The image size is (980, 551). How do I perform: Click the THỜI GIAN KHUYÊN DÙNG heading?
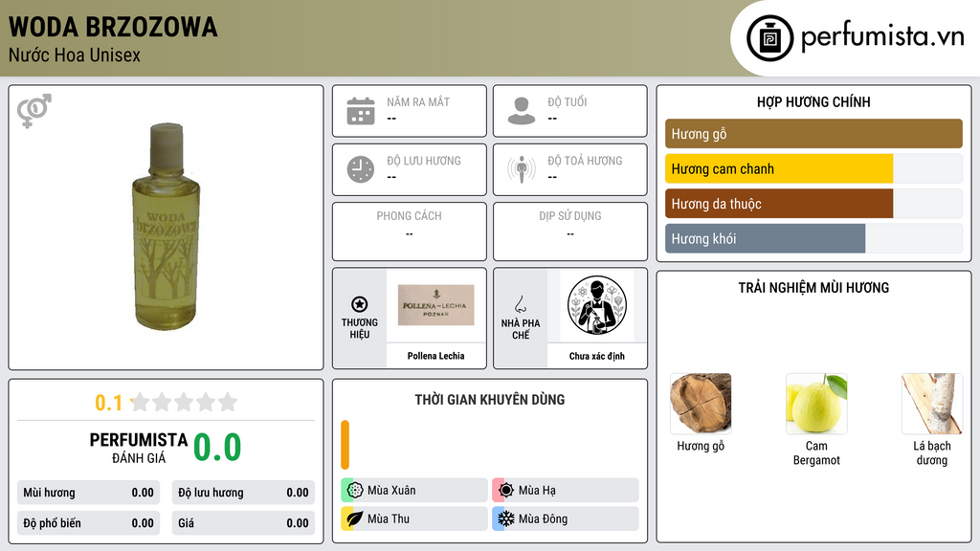click(490, 400)
